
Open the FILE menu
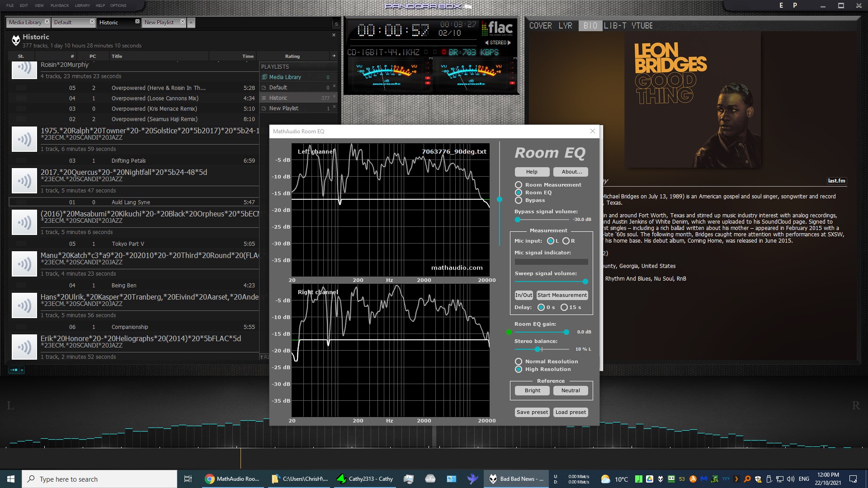click(10, 5)
